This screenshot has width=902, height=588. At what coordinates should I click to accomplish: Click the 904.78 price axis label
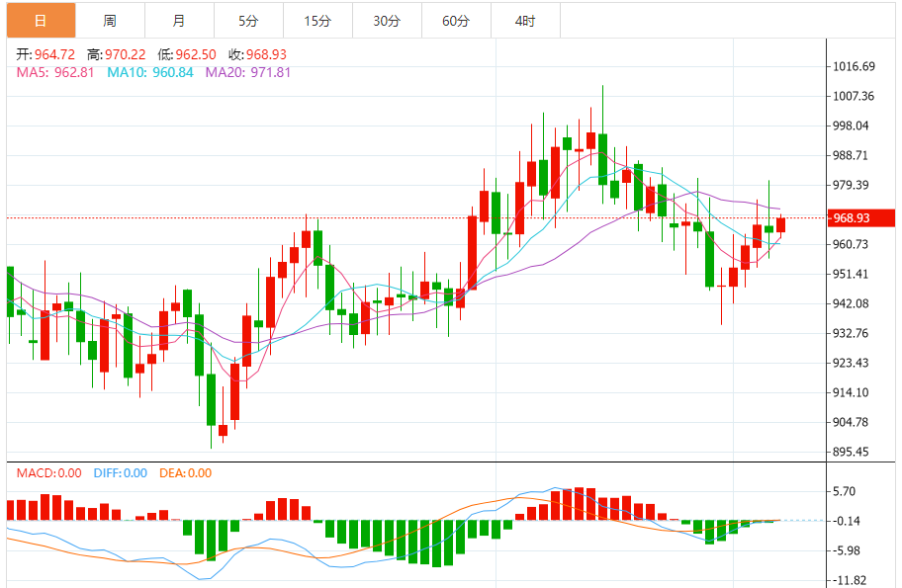pyautogui.click(x=851, y=422)
